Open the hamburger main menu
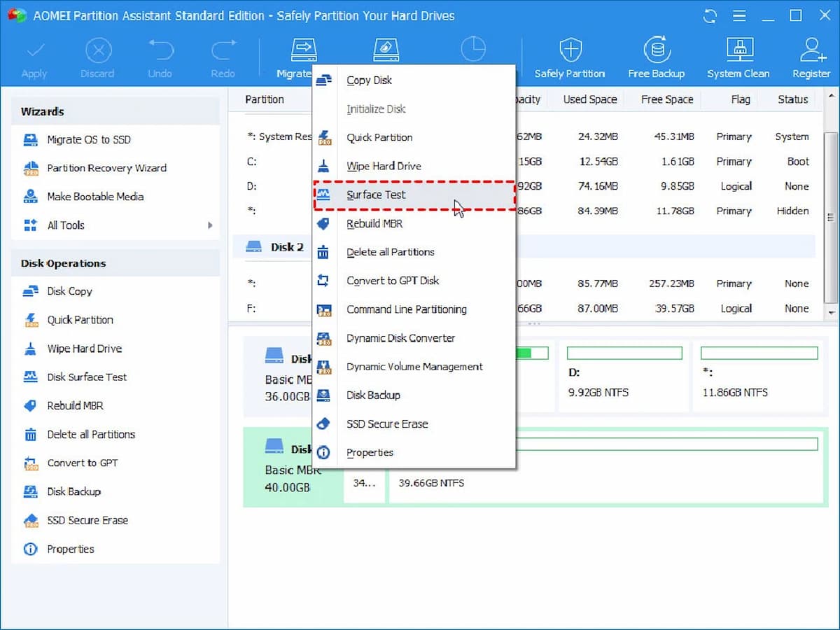Image resolution: width=840 pixels, height=630 pixels. [739, 15]
